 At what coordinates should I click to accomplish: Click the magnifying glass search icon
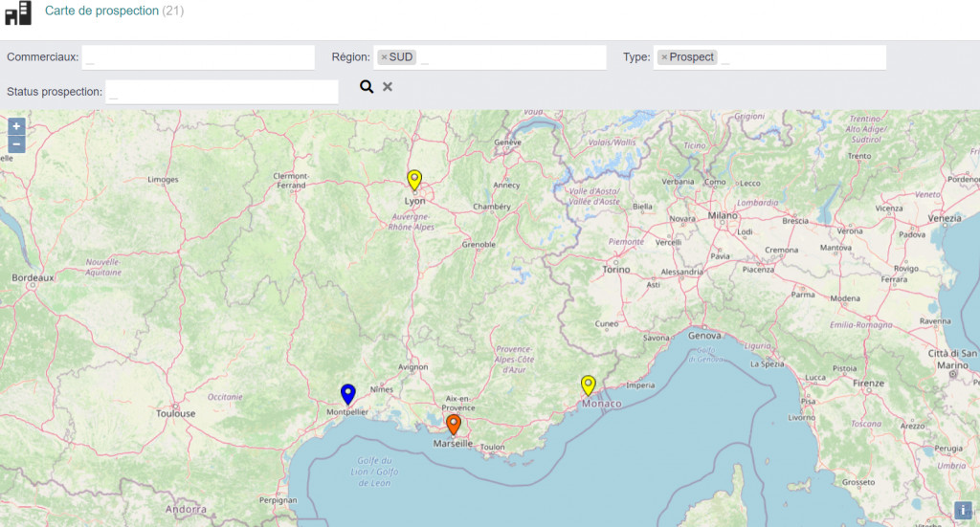pyautogui.click(x=367, y=87)
